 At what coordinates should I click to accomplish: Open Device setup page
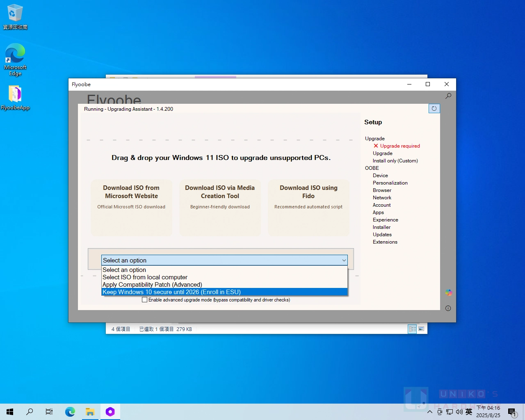380,176
